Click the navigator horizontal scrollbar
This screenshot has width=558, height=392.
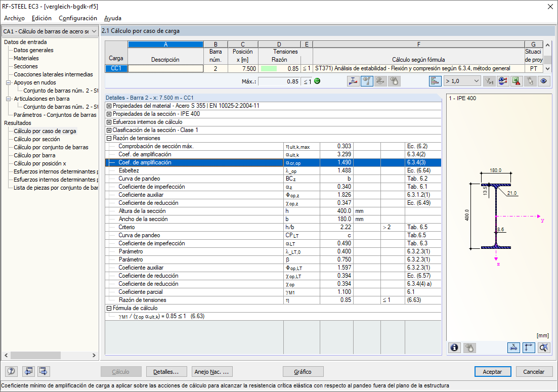coord(35,356)
